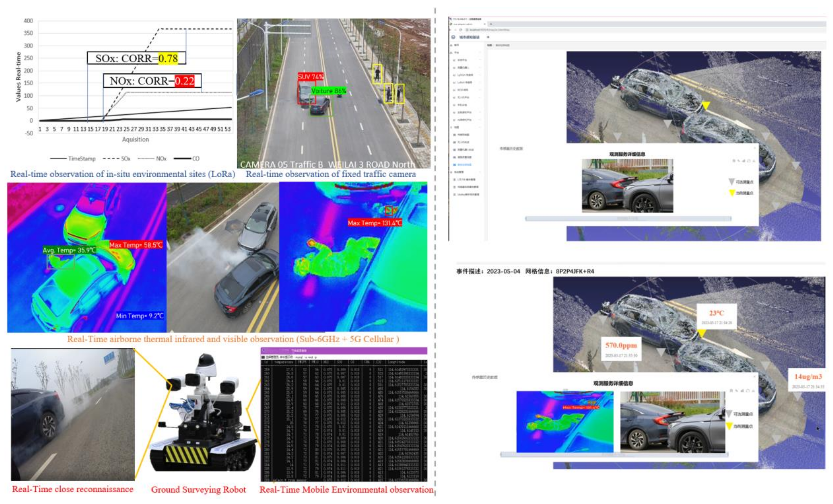Click the Voiture 86% detection label

coord(329,91)
